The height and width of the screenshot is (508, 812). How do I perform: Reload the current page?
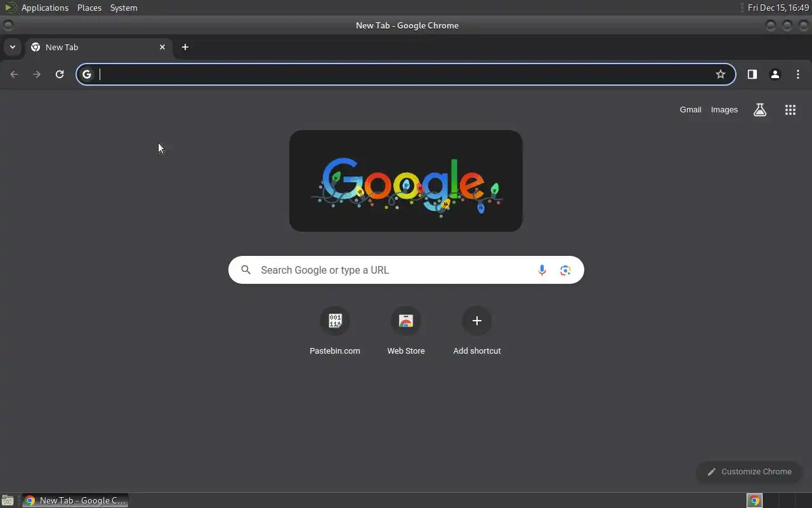pyautogui.click(x=60, y=74)
